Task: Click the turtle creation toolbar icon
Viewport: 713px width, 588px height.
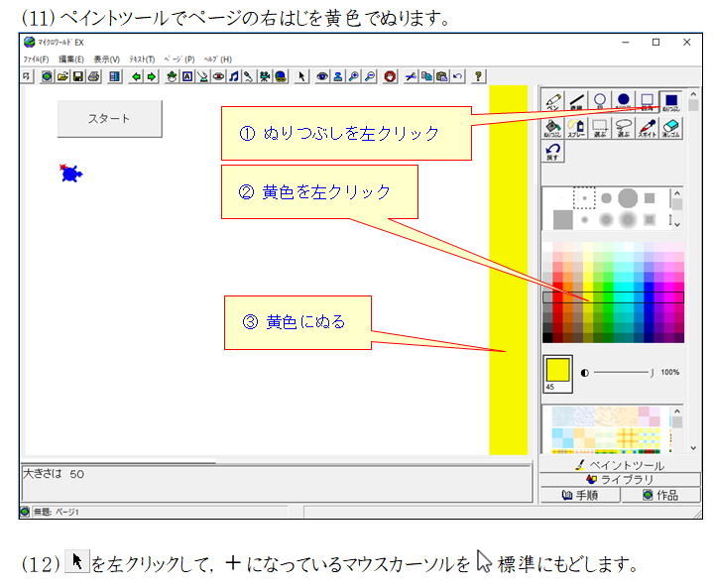Action: point(172,76)
